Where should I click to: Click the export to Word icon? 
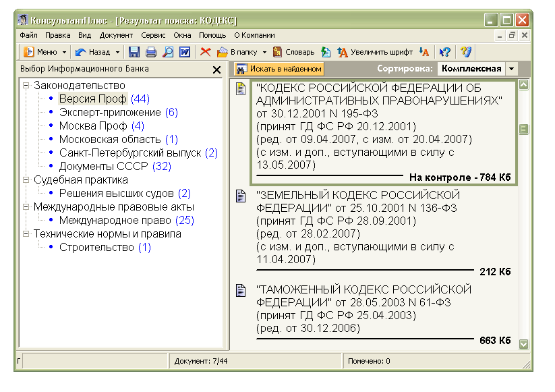[x=185, y=52]
